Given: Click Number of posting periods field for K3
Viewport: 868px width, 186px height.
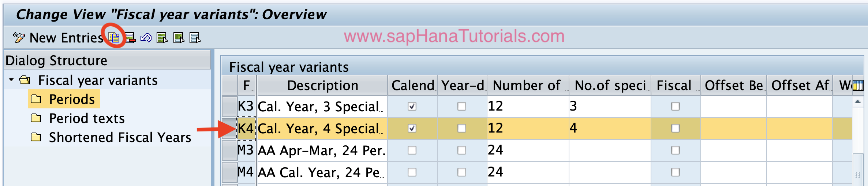Looking at the screenshot, I should click(528, 106).
